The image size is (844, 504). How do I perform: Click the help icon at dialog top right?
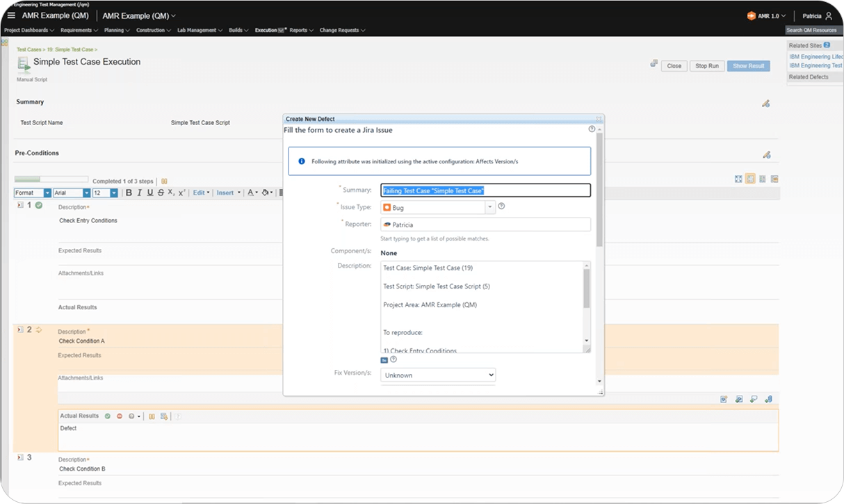pyautogui.click(x=592, y=129)
